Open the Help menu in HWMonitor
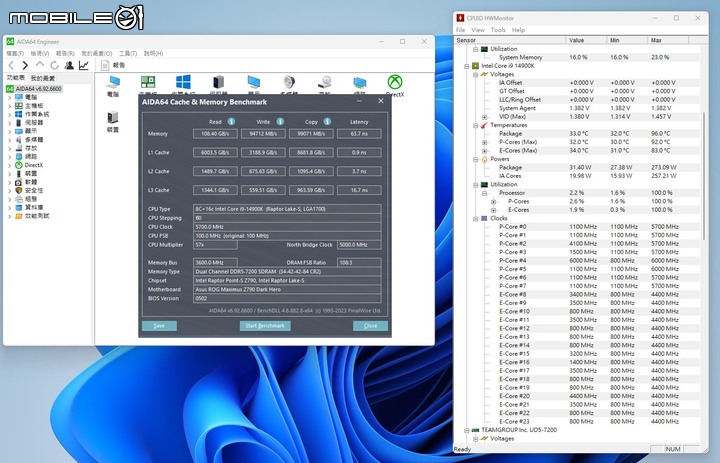 518,30
